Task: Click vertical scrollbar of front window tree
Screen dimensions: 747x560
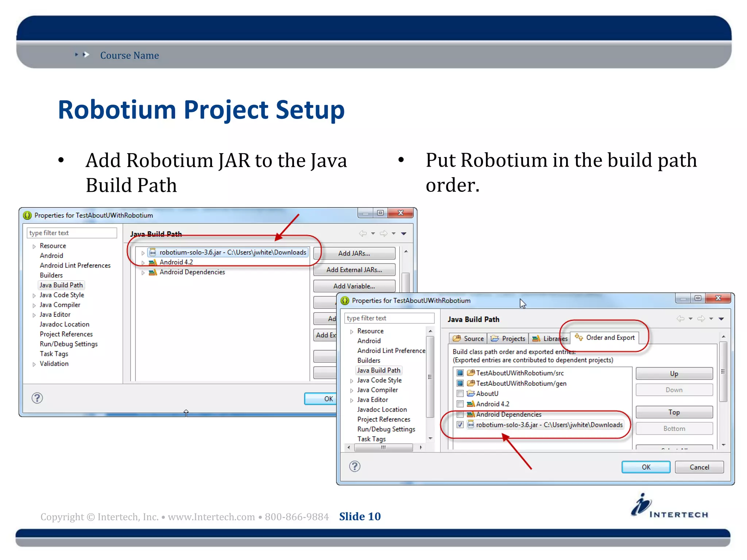Action: [x=430, y=377]
